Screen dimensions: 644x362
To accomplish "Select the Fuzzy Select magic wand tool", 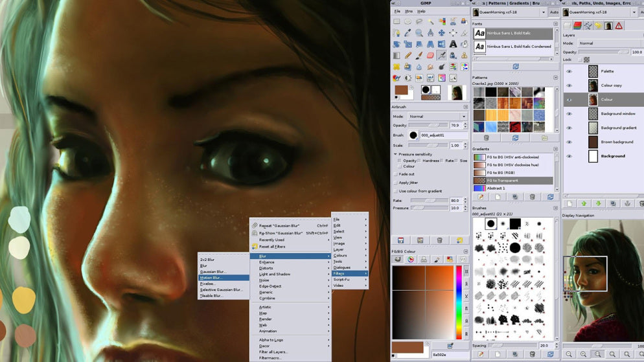I will pos(431,21).
